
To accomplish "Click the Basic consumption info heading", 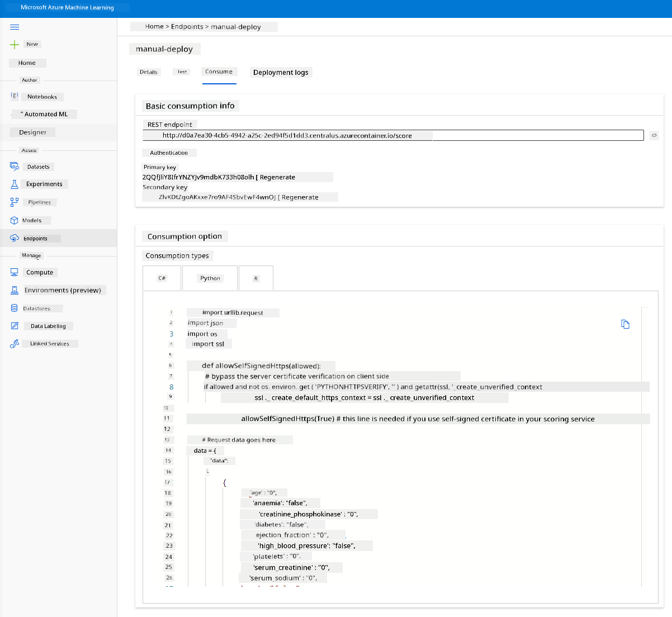I will (190, 106).
